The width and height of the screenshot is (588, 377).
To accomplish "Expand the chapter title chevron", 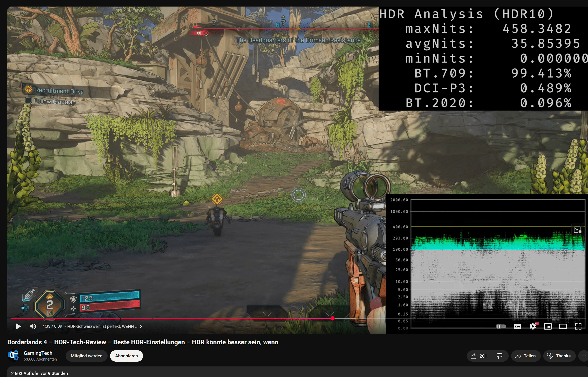I will point(141,326).
